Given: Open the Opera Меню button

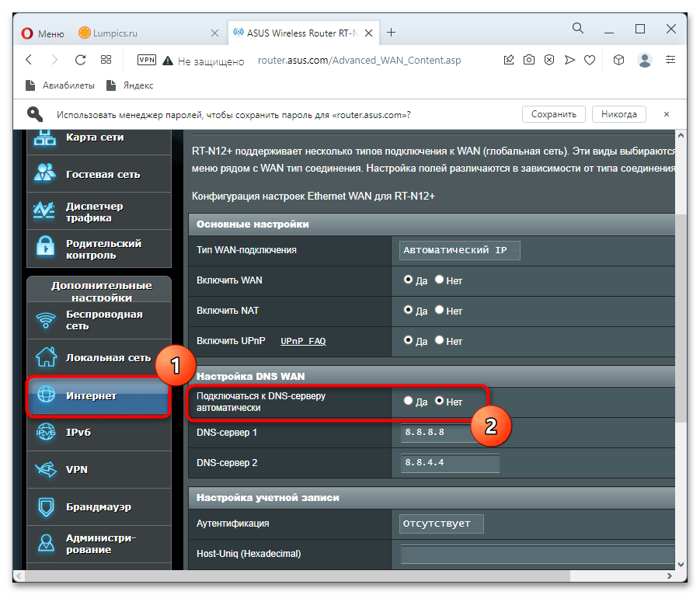Looking at the screenshot, I should (42, 33).
